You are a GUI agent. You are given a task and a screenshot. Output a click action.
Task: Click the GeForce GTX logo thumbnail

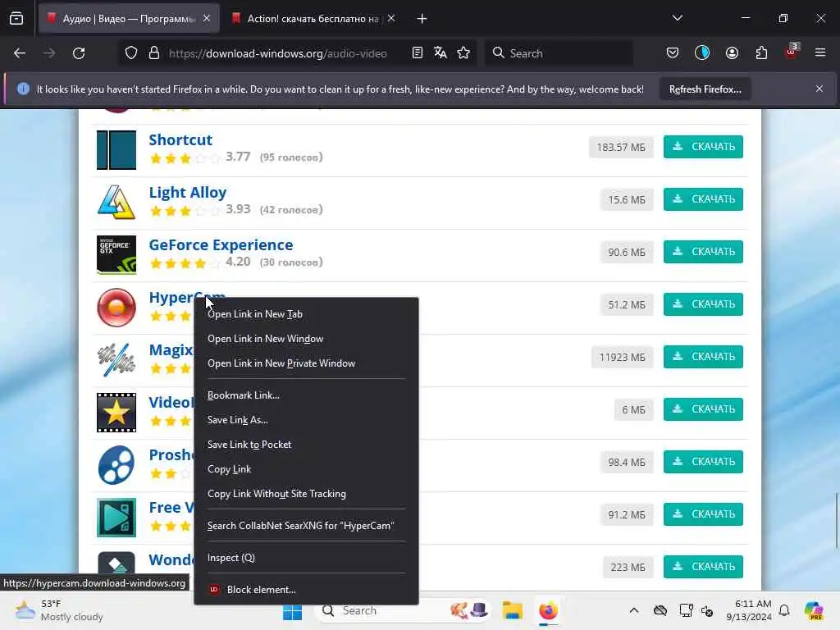click(116, 255)
